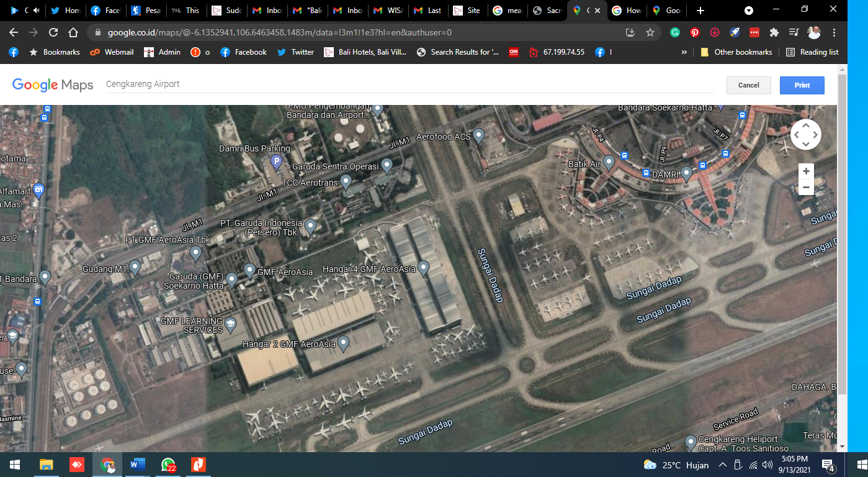Image resolution: width=868 pixels, height=477 pixels.
Task: Click the Cengkareng Heliport map pin
Action: coord(691,442)
